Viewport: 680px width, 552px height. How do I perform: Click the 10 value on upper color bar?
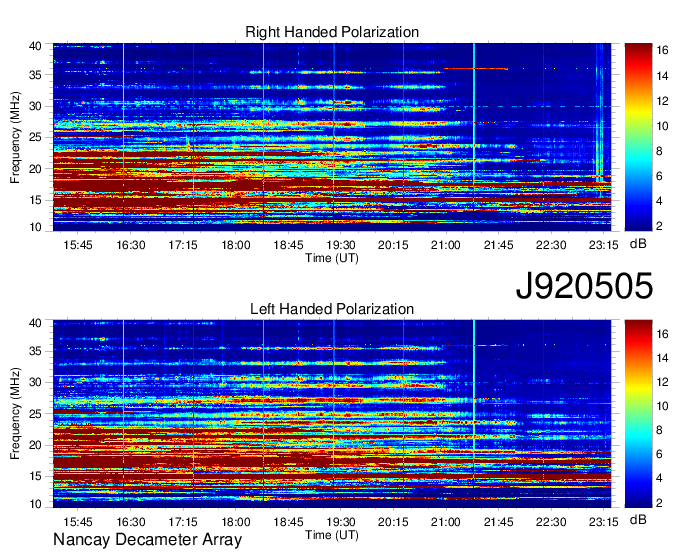[x=662, y=126]
